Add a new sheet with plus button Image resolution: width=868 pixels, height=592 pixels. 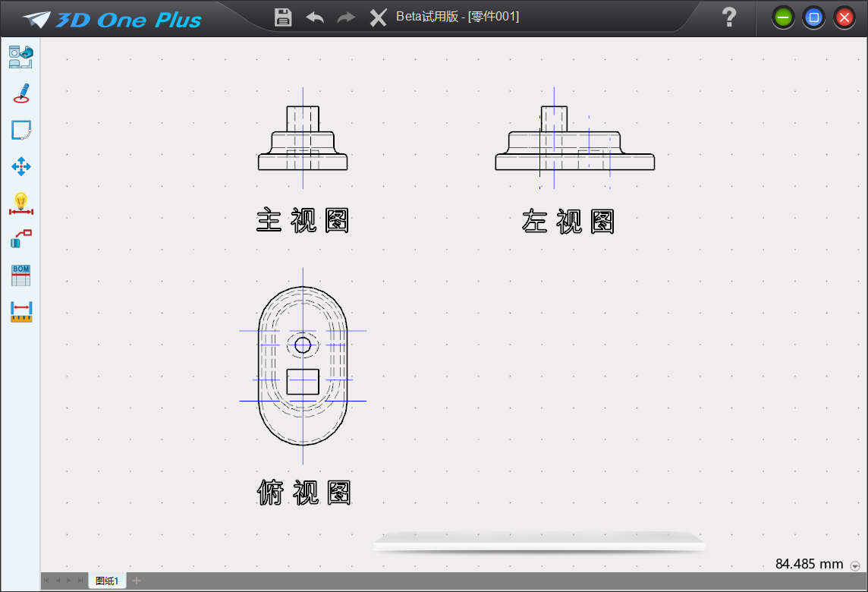[x=137, y=581]
